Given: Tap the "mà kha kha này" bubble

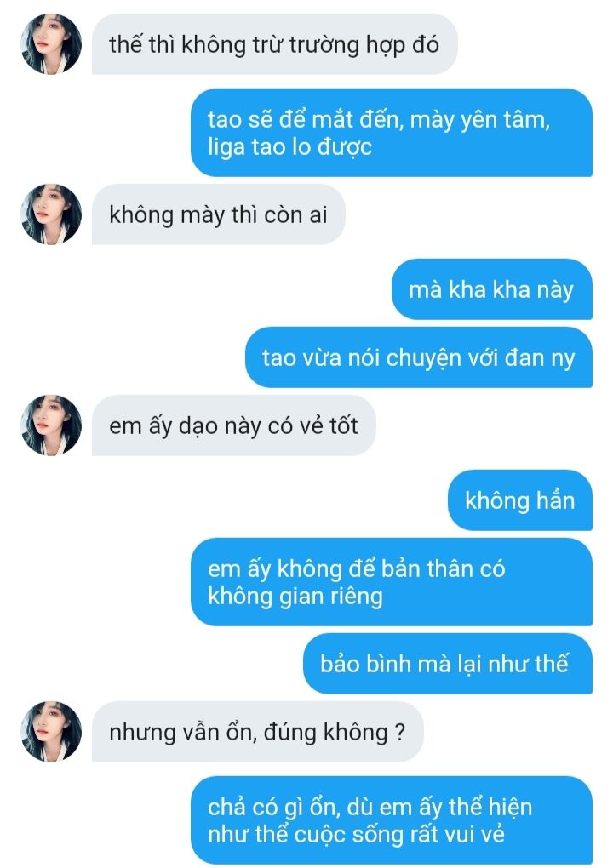Looking at the screenshot, I should point(492,289).
